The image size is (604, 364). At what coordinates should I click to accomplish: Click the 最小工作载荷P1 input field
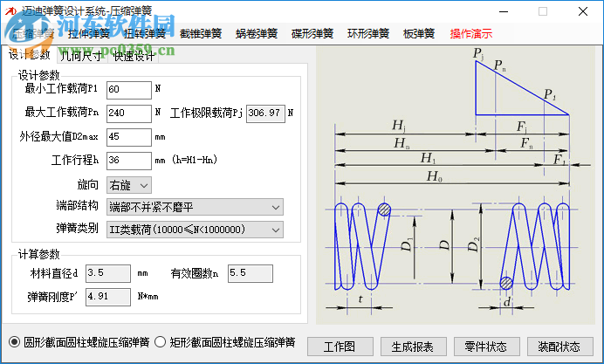129,90
